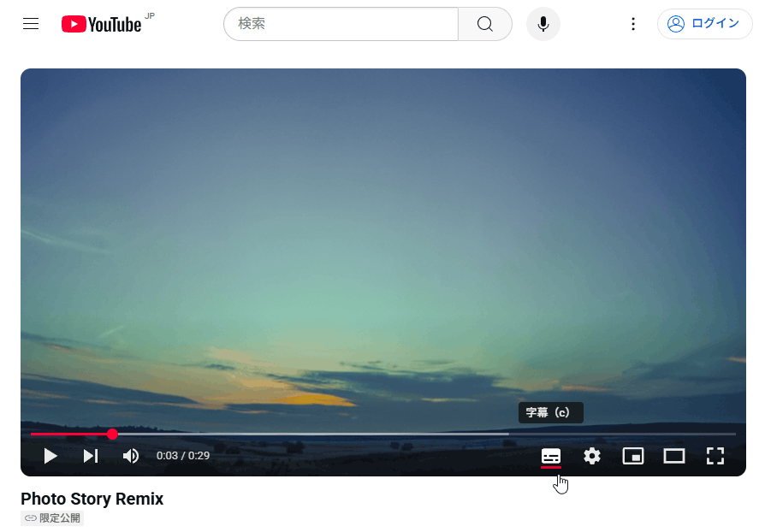Open the player settings gear
Image resolution: width=765 pixels, height=532 pixels.
pyautogui.click(x=592, y=457)
